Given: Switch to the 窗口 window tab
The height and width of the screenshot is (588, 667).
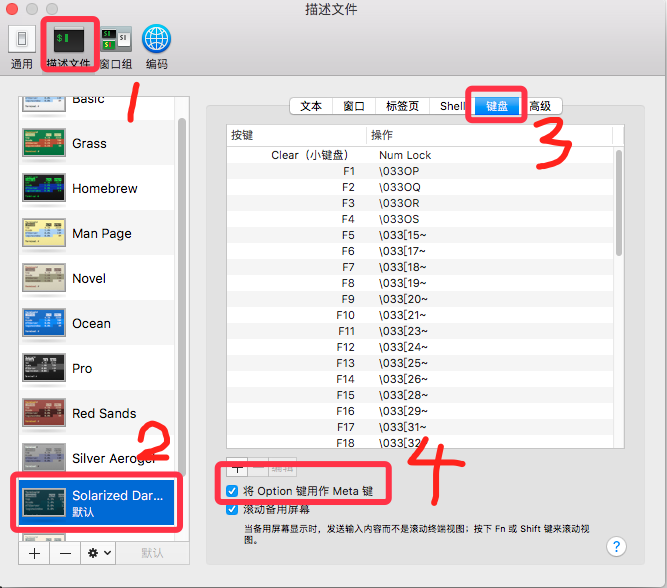Looking at the screenshot, I should [354, 106].
